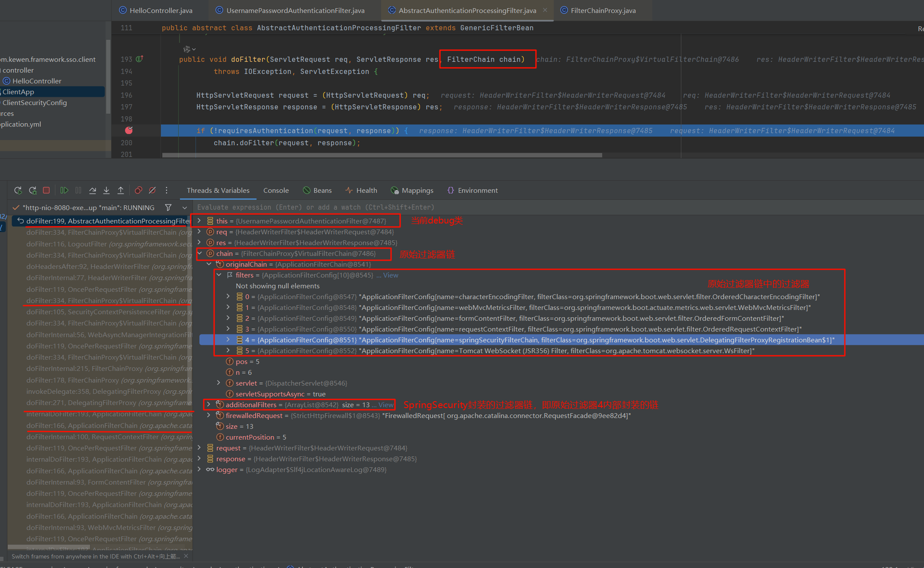
Task: Dismiss the 'Switch frames' hint with X
Action: click(186, 556)
